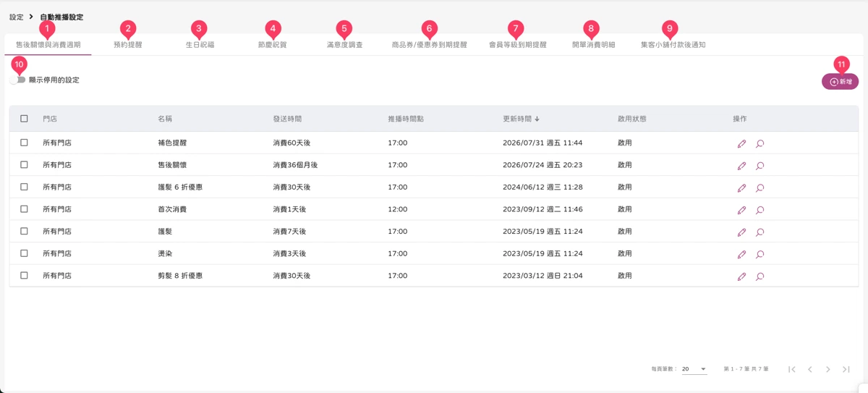Click the 2023/03/12 週日 21:04 cell

click(542, 276)
